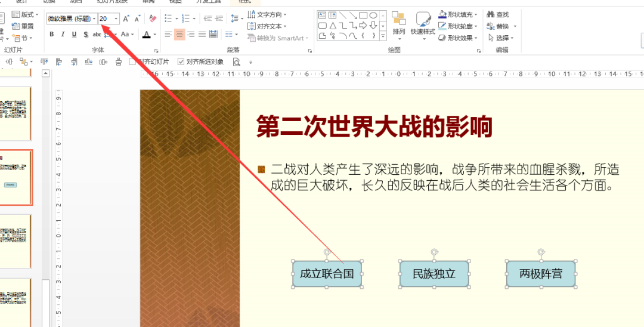Toggle italic formatting
The image size is (644, 327).
pyautogui.click(x=63, y=35)
